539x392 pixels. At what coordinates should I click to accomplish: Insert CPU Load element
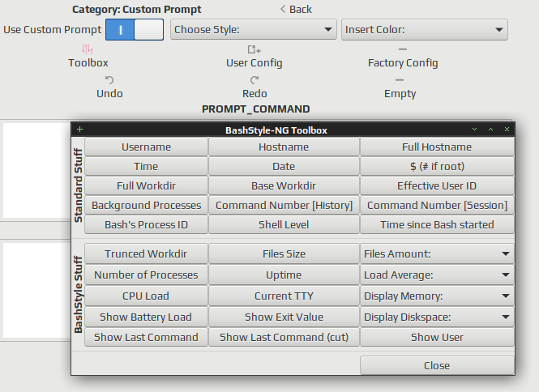[146, 296]
